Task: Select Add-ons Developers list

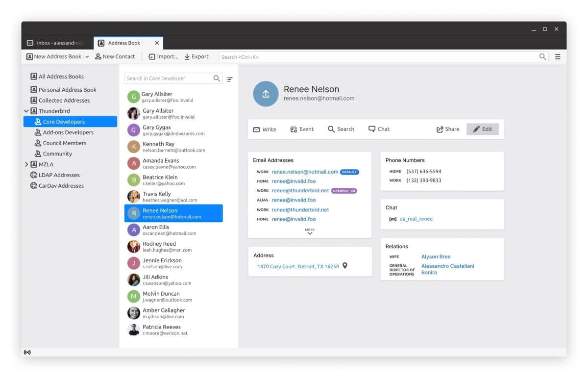Action: (68, 132)
